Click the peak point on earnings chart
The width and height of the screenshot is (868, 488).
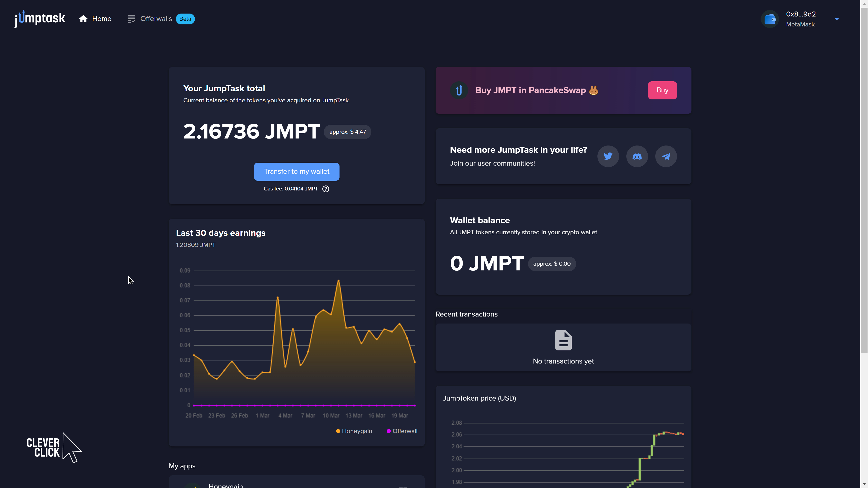tap(338, 281)
